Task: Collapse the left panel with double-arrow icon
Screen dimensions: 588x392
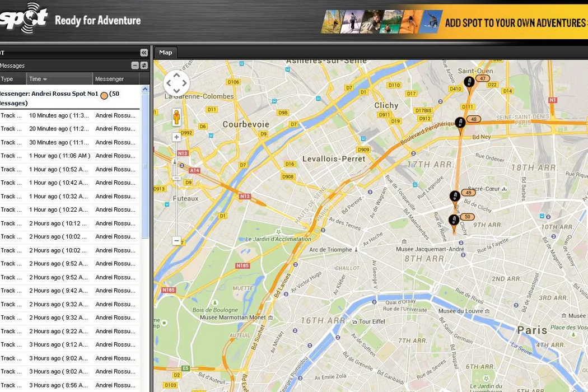Action: [144, 53]
